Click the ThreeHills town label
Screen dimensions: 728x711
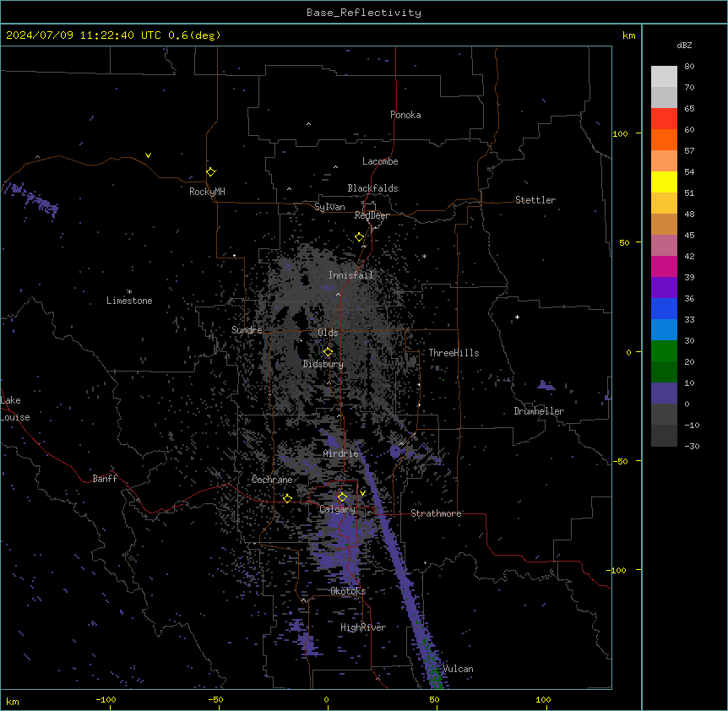454,353
